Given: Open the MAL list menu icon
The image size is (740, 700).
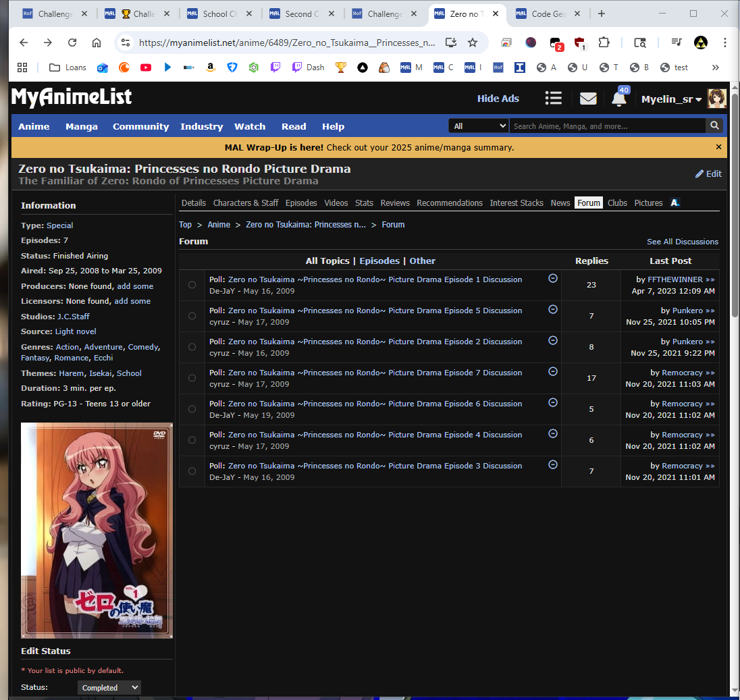Looking at the screenshot, I should [553, 98].
